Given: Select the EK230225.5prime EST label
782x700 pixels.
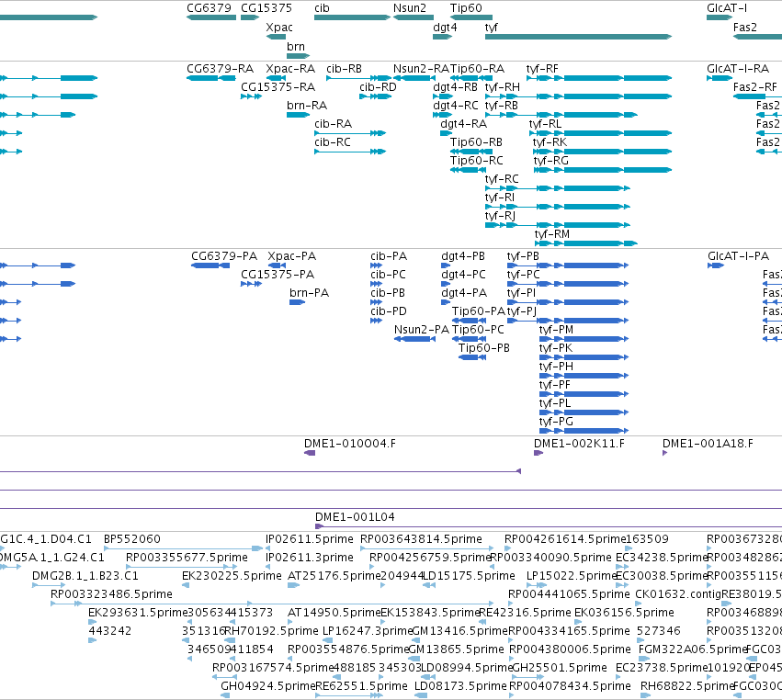Looking at the screenshot, I should click(232, 576).
